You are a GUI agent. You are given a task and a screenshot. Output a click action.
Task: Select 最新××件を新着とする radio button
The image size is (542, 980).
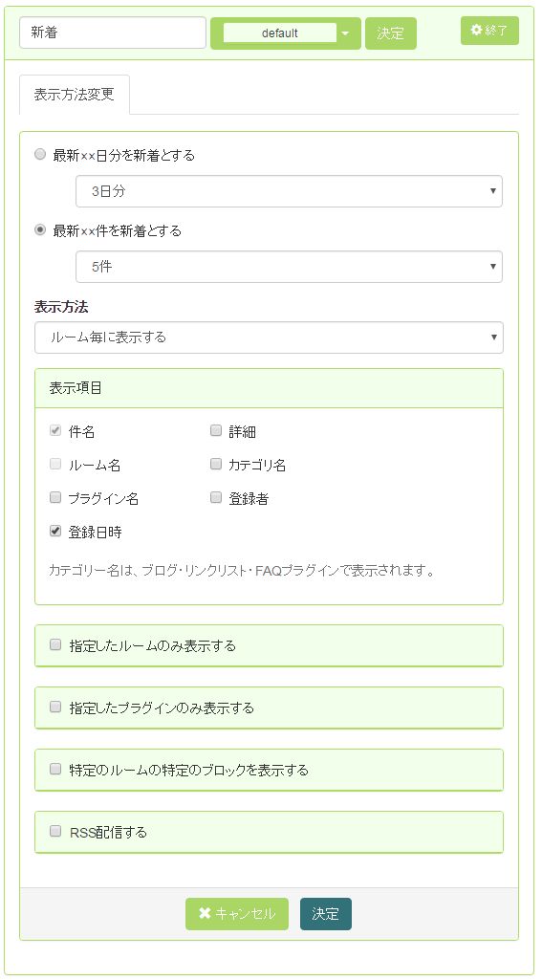(x=40, y=230)
